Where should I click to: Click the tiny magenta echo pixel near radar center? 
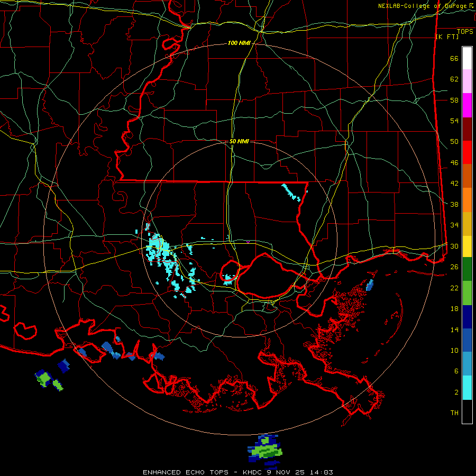click(x=248, y=242)
